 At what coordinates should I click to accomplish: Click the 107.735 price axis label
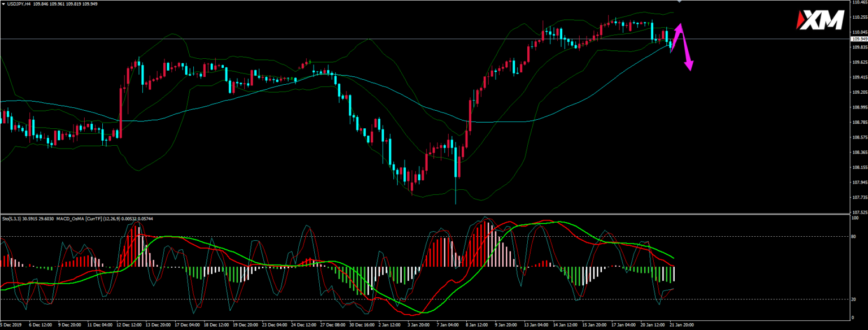coord(858,197)
